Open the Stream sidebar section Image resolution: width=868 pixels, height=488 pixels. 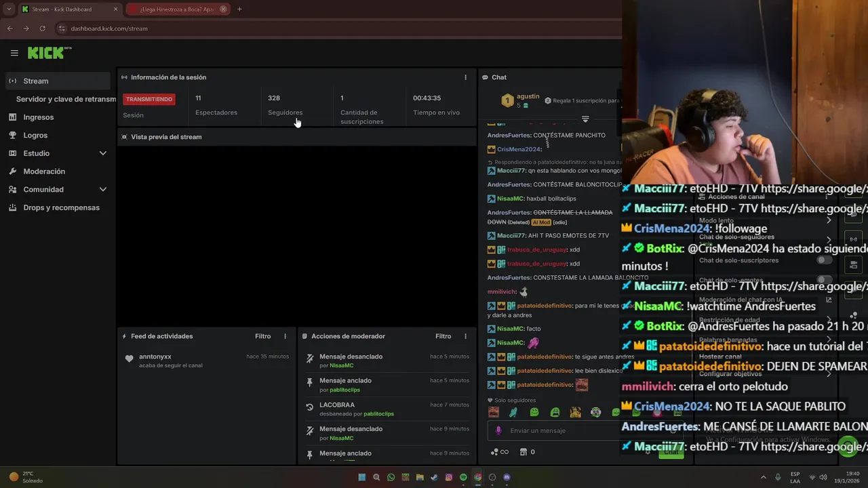click(58, 81)
